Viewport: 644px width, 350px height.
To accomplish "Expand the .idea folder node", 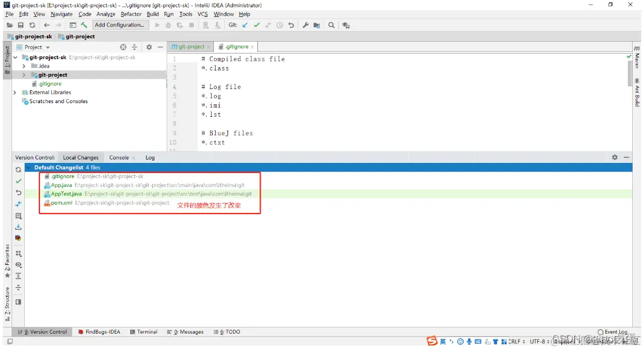I will click(x=24, y=66).
